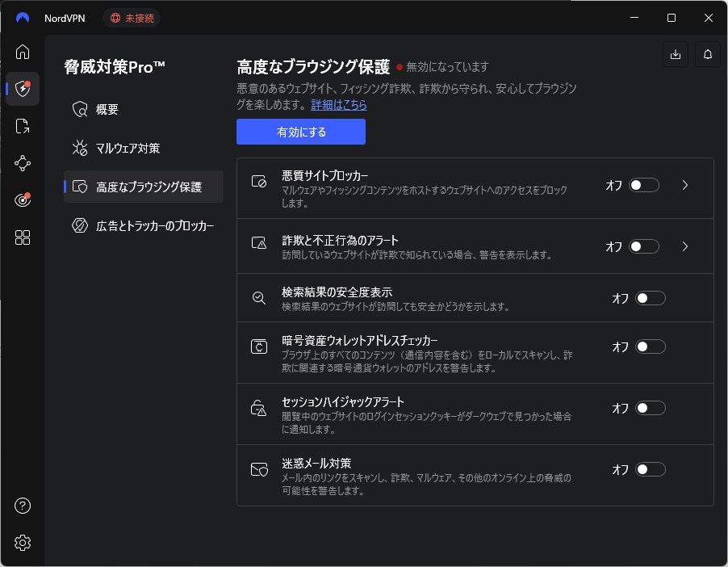Click the help question mark icon
728x567 pixels.
click(23, 506)
